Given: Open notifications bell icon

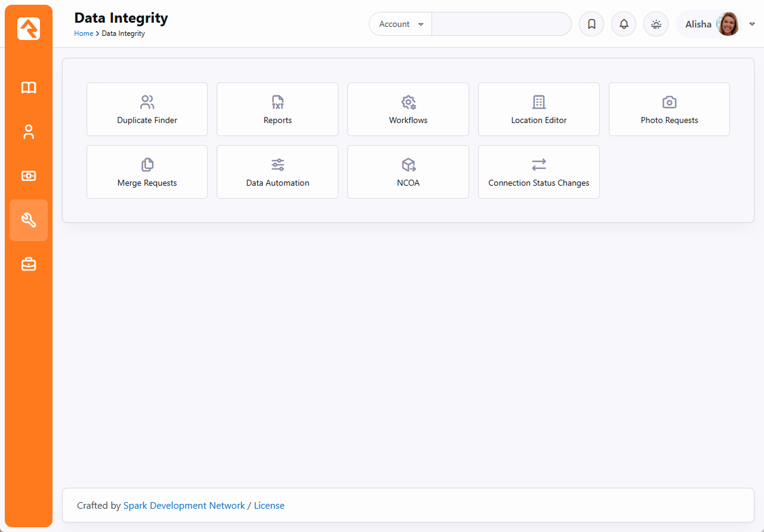Looking at the screenshot, I should 624,24.
